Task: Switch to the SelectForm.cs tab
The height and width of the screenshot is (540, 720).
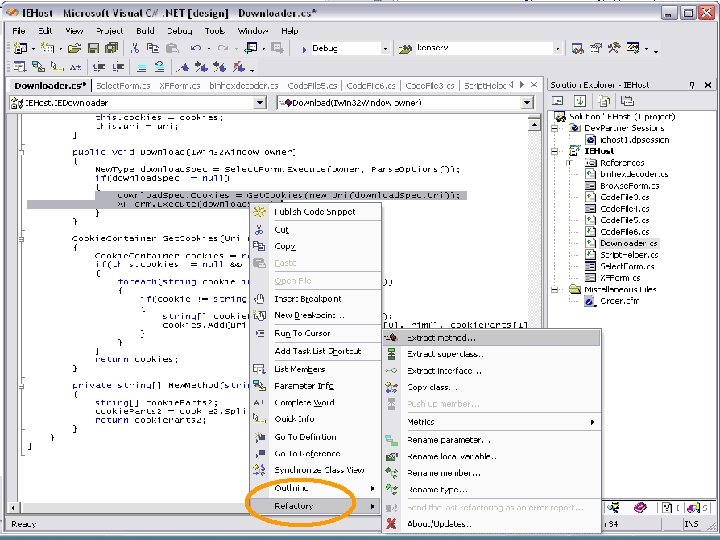Action: [123, 85]
